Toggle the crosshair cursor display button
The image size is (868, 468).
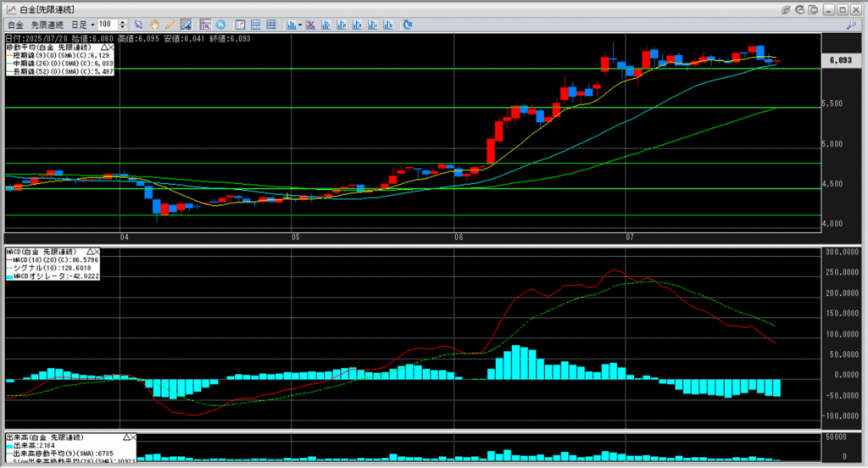click(206, 25)
